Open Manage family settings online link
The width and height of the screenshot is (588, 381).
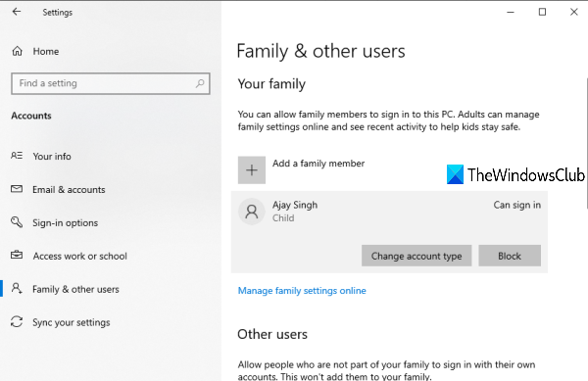[302, 291]
